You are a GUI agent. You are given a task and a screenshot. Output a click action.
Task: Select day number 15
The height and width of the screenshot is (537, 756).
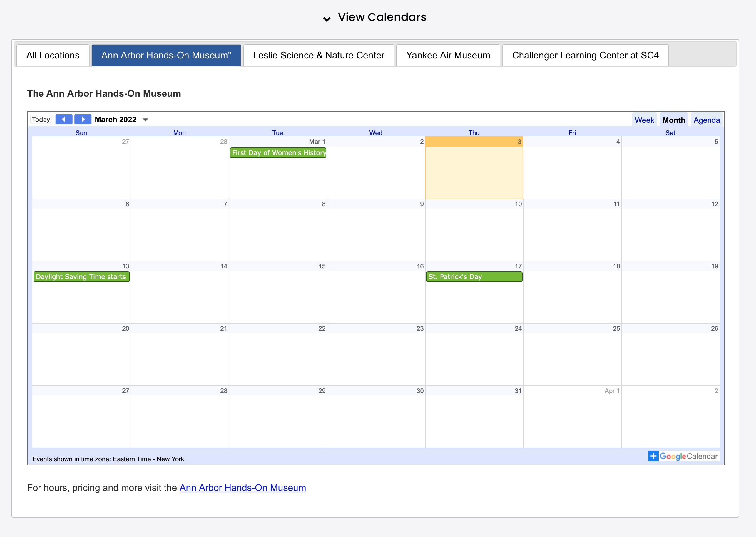click(322, 266)
